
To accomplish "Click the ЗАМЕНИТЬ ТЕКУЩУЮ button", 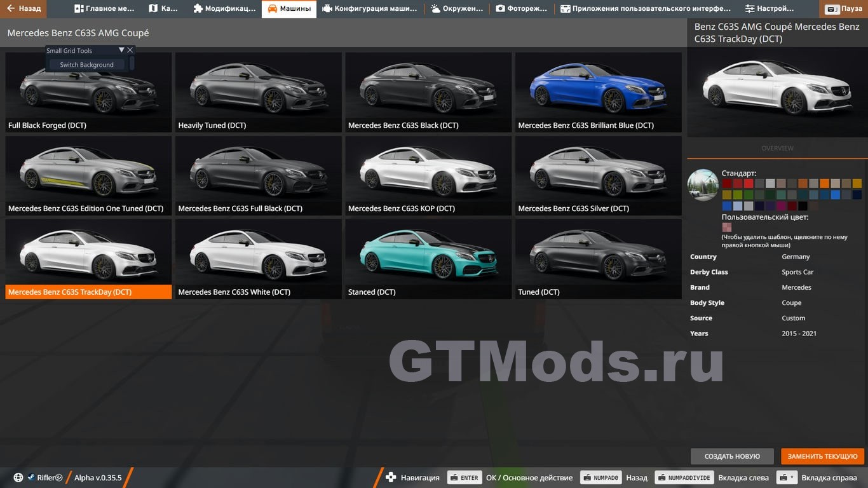I will click(x=823, y=456).
